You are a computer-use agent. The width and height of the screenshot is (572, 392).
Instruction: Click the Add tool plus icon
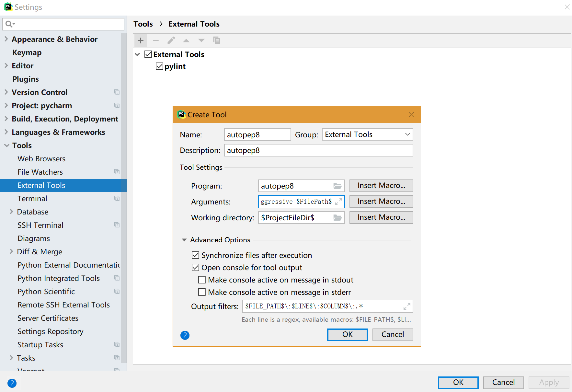pyautogui.click(x=141, y=40)
